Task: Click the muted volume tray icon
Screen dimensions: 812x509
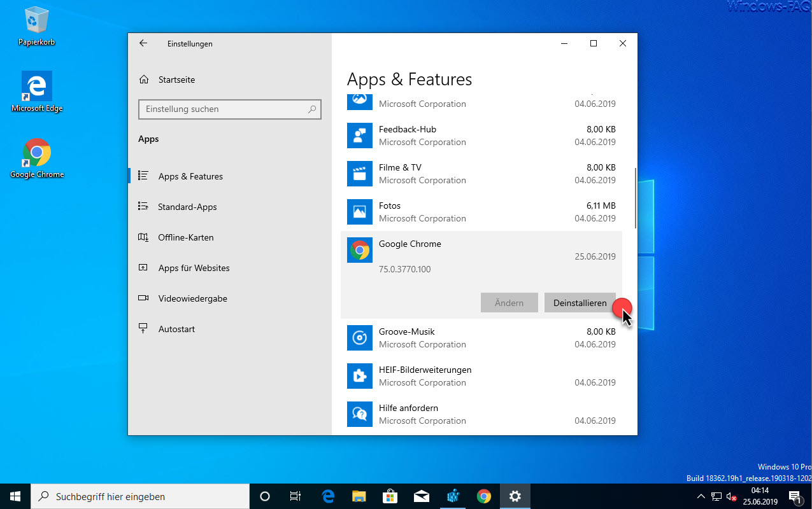Action: [x=732, y=496]
